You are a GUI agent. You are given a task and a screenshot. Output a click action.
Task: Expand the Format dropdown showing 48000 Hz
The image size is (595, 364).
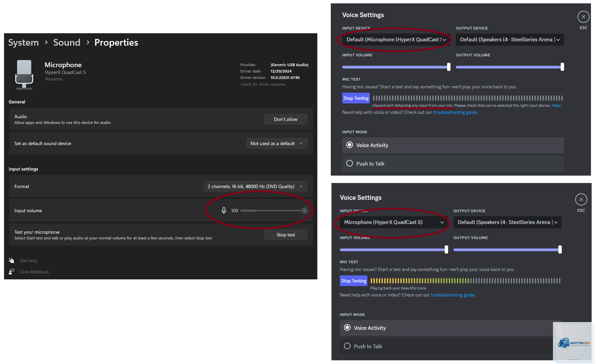255,186
